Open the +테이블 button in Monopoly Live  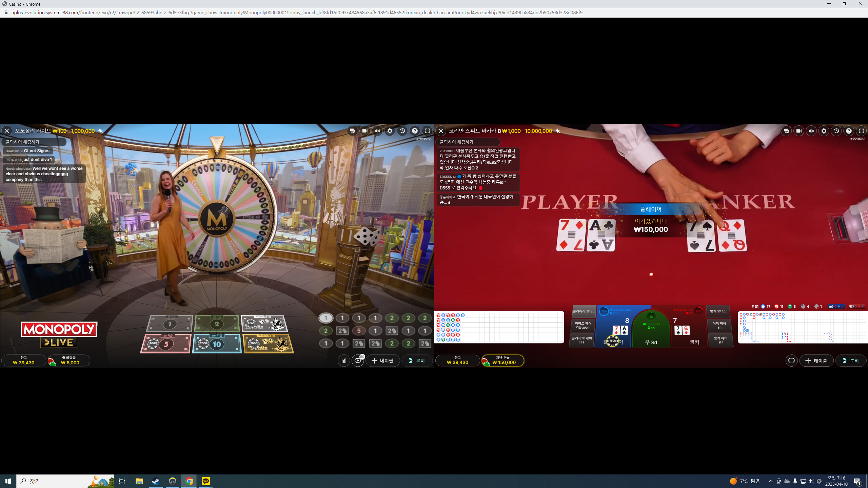[x=383, y=361]
